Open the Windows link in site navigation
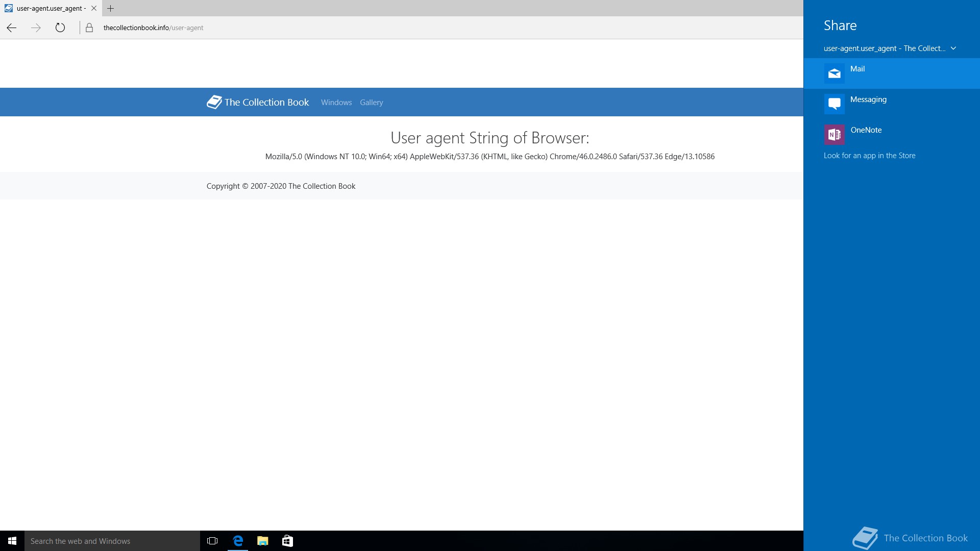Image resolution: width=980 pixels, height=551 pixels. click(x=336, y=103)
